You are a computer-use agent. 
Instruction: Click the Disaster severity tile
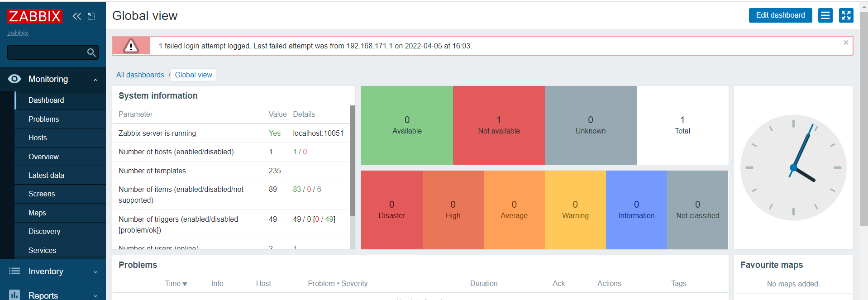pos(392,210)
